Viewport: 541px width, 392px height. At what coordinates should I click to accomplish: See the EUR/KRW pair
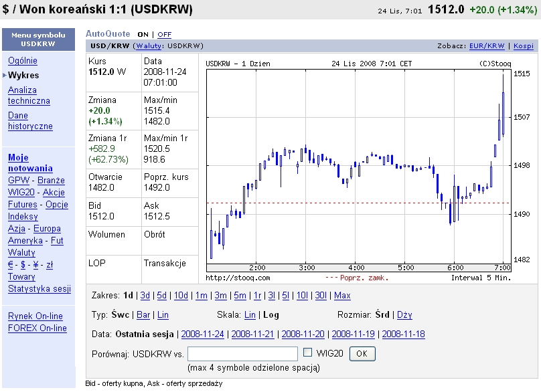pos(487,46)
